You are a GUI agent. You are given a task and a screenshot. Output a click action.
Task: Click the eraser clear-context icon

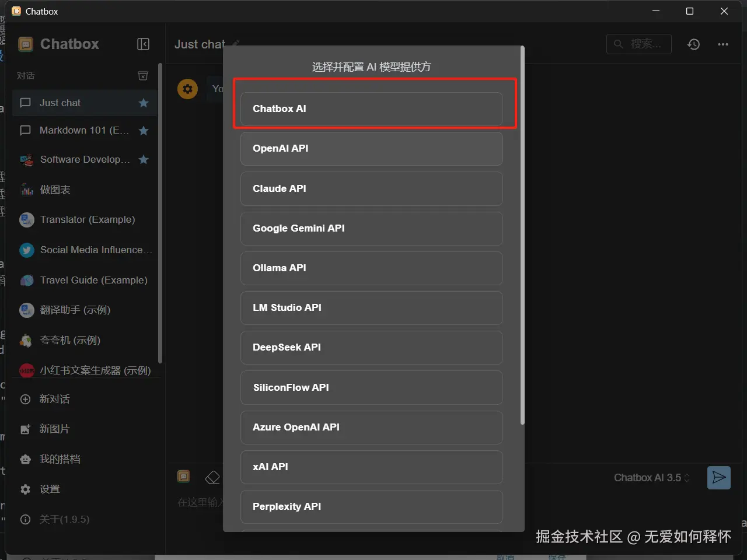coord(212,477)
